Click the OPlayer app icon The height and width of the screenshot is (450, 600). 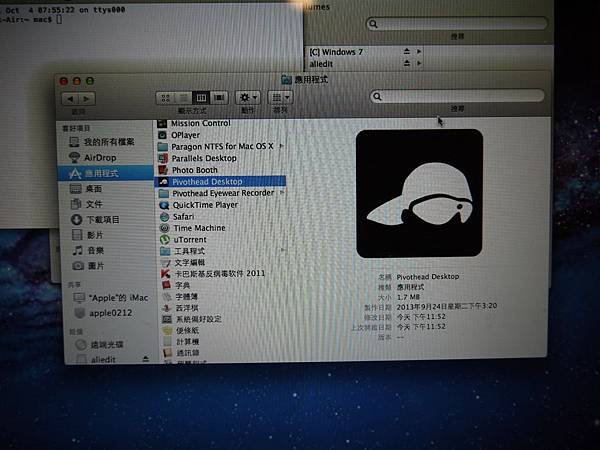[162, 135]
